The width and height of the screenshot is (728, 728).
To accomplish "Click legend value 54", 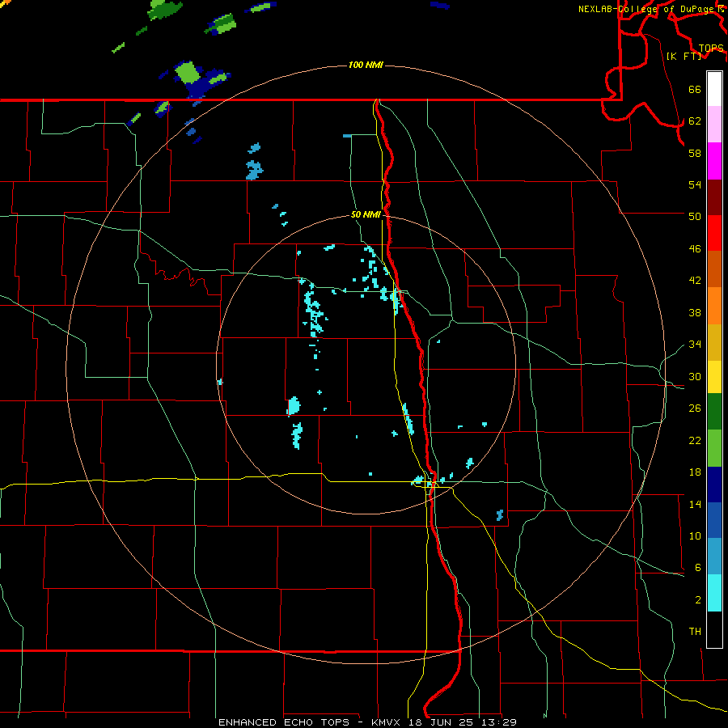I will coord(695,184).
